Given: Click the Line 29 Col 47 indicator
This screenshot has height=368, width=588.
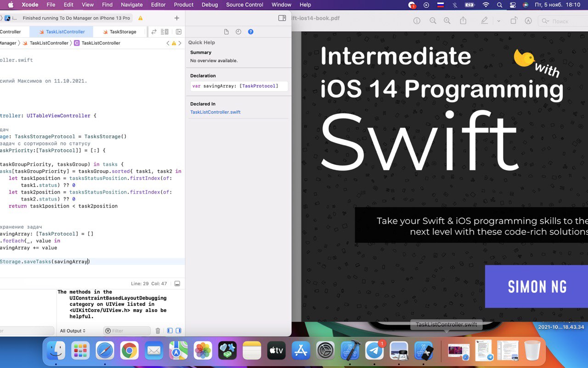Looking at the screenshot, I should click(x=149, y=284).
